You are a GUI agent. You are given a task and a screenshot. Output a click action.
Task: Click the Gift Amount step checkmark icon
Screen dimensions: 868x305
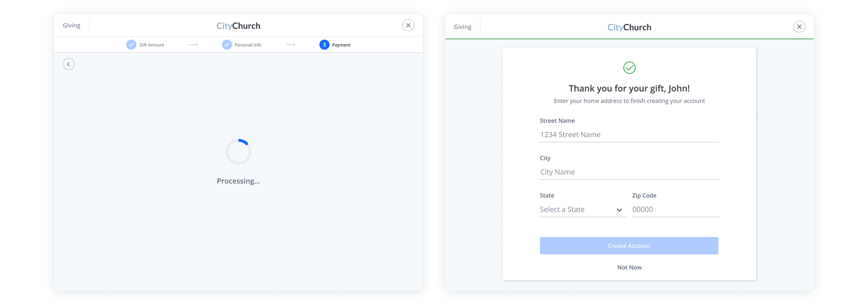click(131, 45)
